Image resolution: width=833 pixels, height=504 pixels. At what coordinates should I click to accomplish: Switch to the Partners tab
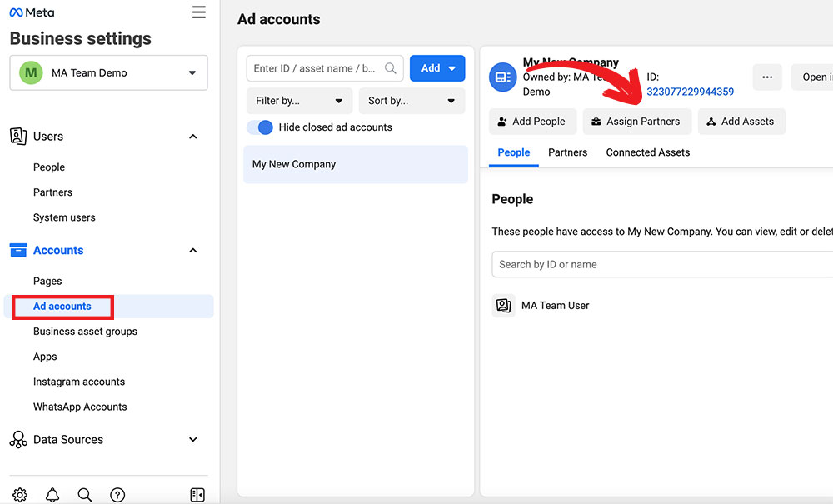coord(567,152)
